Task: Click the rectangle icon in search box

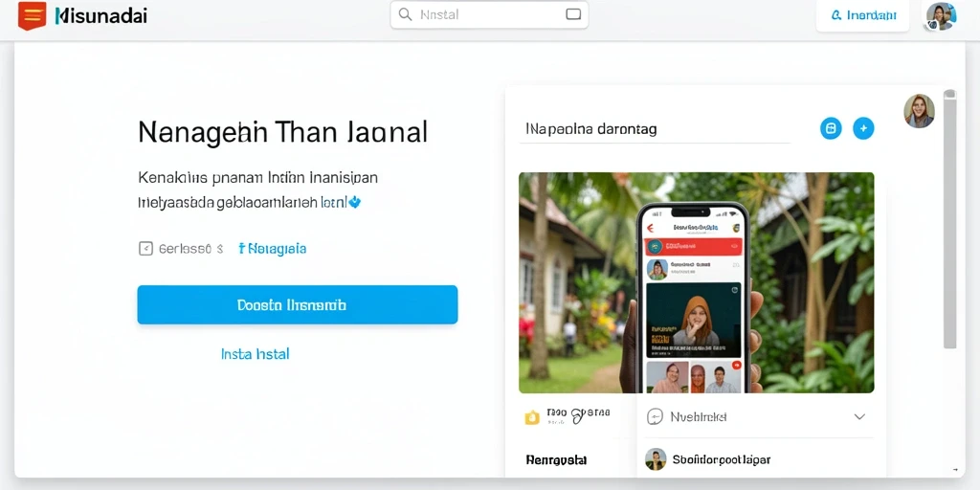Action: (x=573, y=14)
